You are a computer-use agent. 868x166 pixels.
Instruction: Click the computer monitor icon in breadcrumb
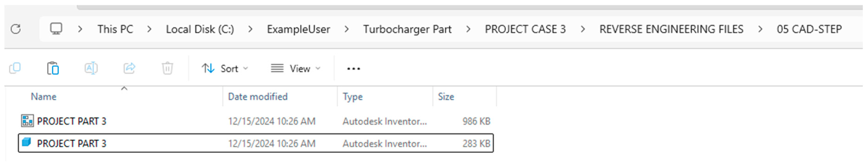point(56,29)
